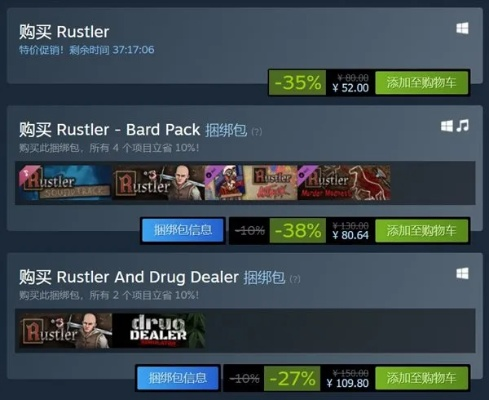
Task: Open Rustler game thumbnail in Bard Pack
Action: point(158,183)
